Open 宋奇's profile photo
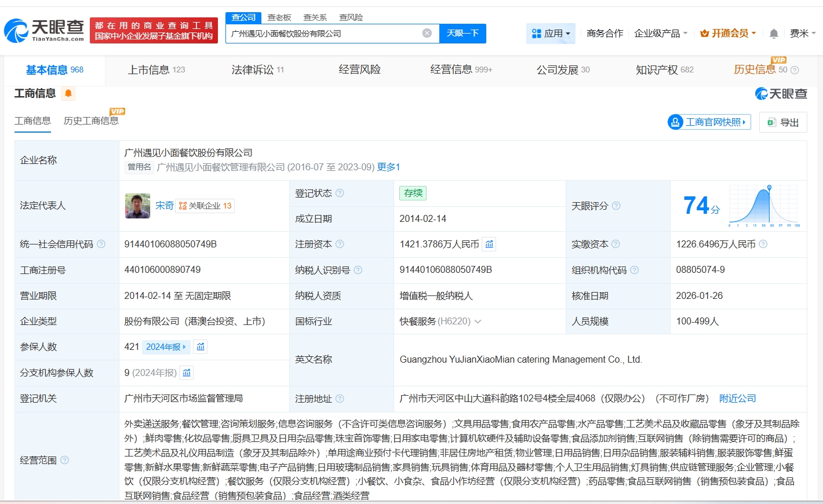823x504 pixels. click(x=137, y=206)
